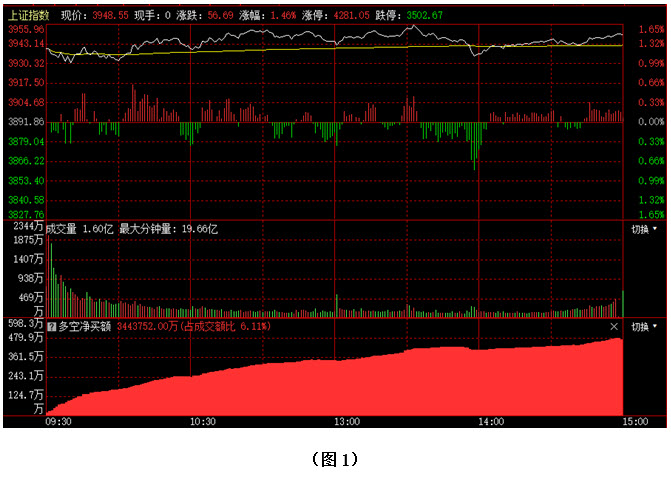Click the 现价 value 3948.55
671x479 pixels.
tap(110, 16)
